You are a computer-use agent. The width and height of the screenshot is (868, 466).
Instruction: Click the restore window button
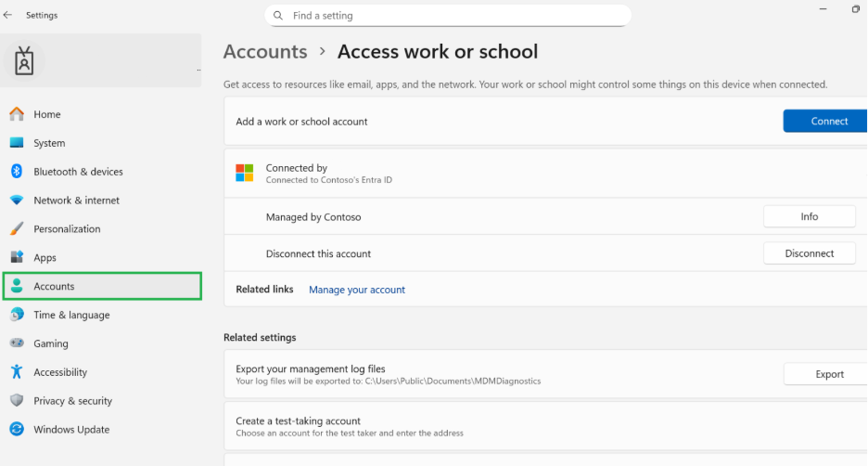855,9
